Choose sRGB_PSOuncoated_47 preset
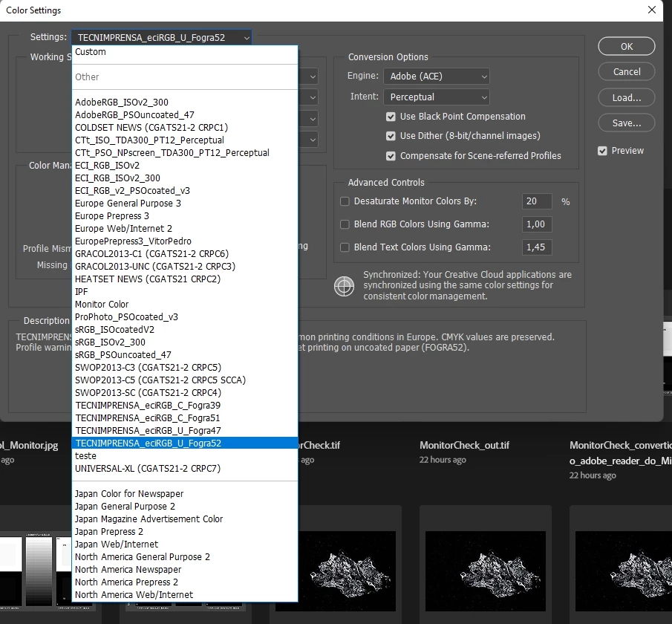 (x=185, y=355)
